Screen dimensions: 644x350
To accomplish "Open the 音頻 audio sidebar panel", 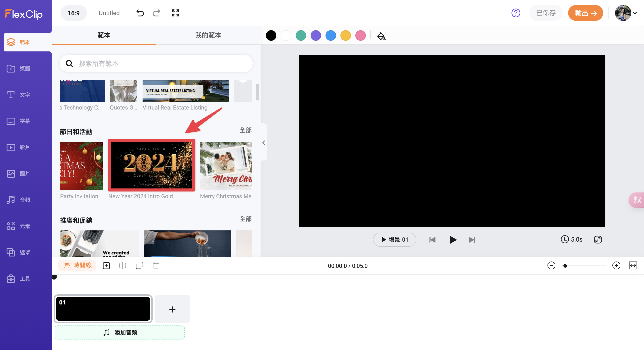I will (18, 200).
